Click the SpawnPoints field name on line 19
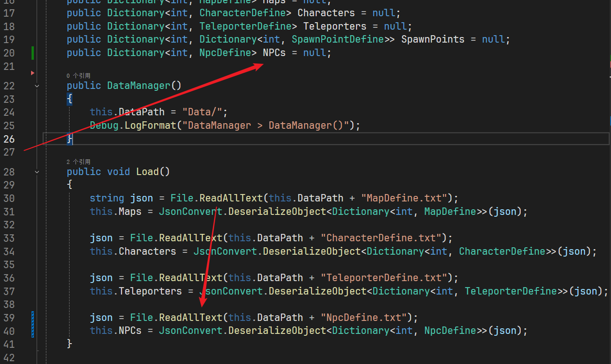The height and width of the screenshot is (364, 611). 433,39
